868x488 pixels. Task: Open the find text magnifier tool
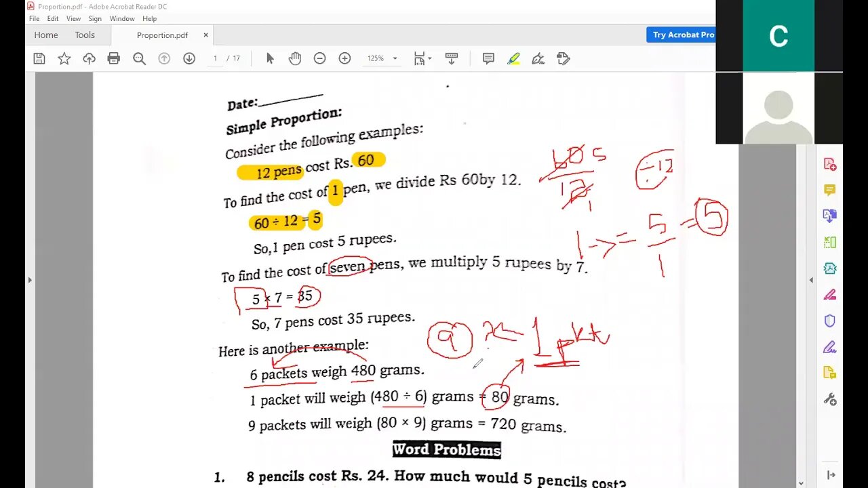[139, 59]
